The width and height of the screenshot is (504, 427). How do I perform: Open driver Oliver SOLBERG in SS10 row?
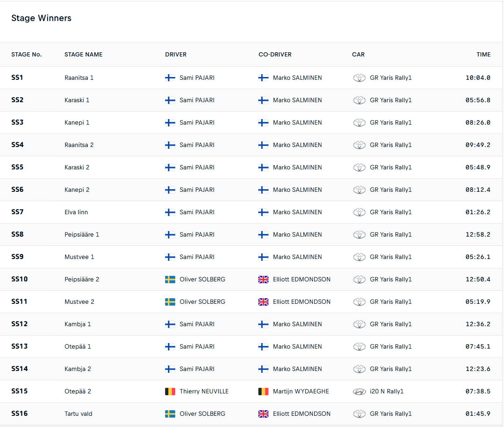202,280
